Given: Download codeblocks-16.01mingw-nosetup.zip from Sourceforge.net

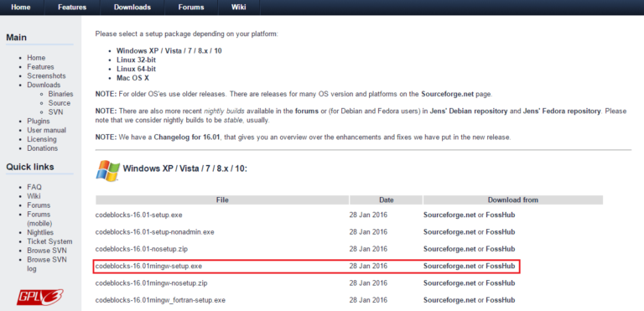Looking at the screenshot, I should point(449,283).
